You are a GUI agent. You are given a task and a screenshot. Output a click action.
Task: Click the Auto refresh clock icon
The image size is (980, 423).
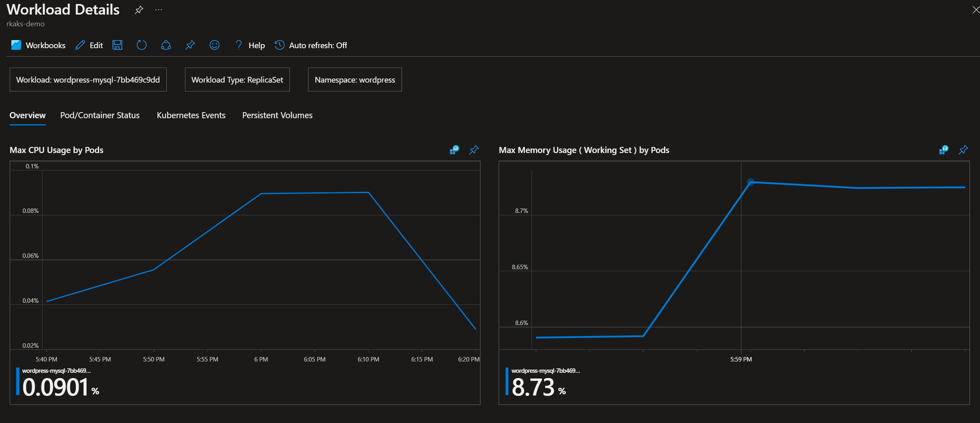tap(279, 45)
